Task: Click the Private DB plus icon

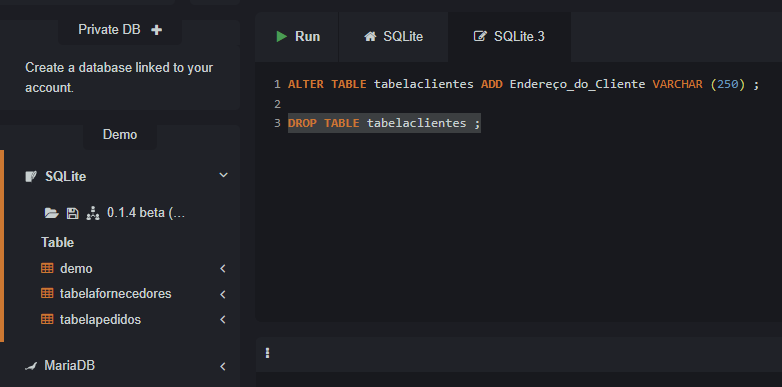Action: tap(157, 30)
